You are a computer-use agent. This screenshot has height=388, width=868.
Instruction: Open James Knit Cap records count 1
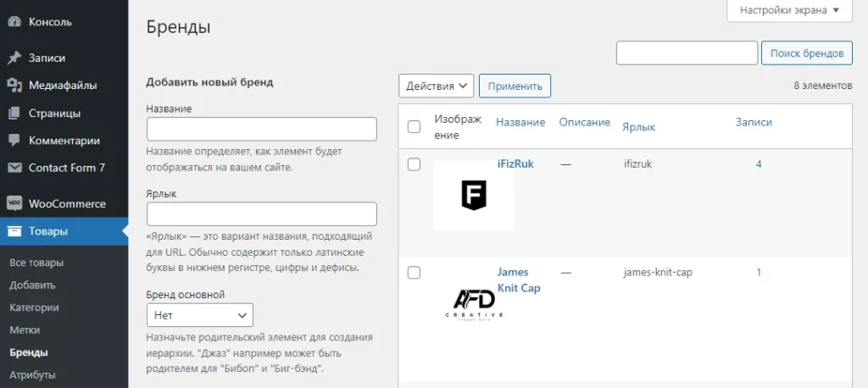[759, 272]
